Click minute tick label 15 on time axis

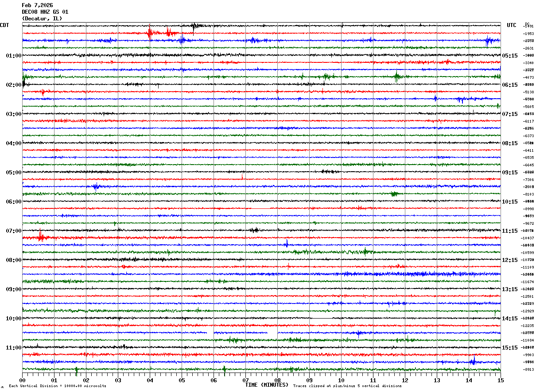tap(501, 380)
